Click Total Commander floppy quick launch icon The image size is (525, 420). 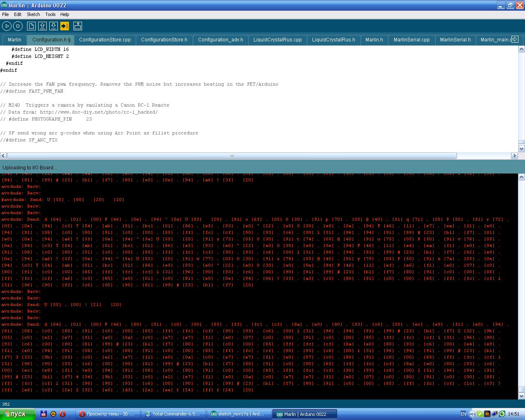pos(44,414)
